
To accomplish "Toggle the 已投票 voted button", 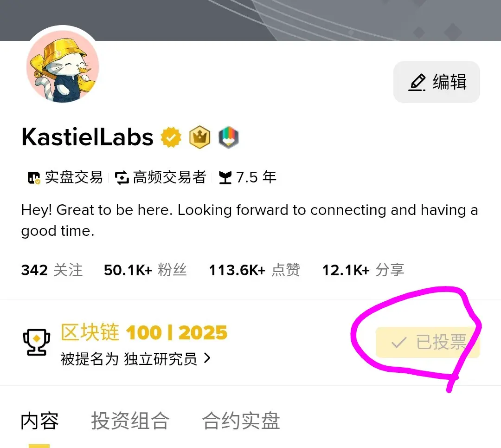I will click(x=428, y=342).
